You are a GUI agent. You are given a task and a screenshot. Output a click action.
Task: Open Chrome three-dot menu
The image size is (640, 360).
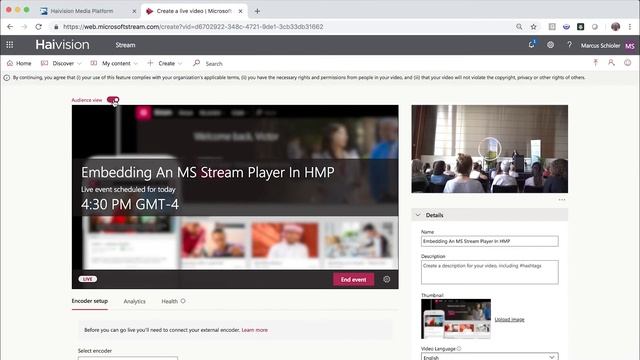[630, 27]
